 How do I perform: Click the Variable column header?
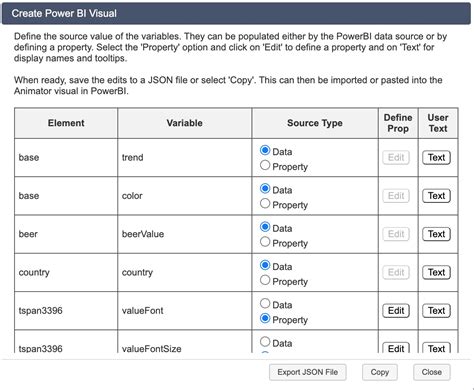tap(185, 123)
